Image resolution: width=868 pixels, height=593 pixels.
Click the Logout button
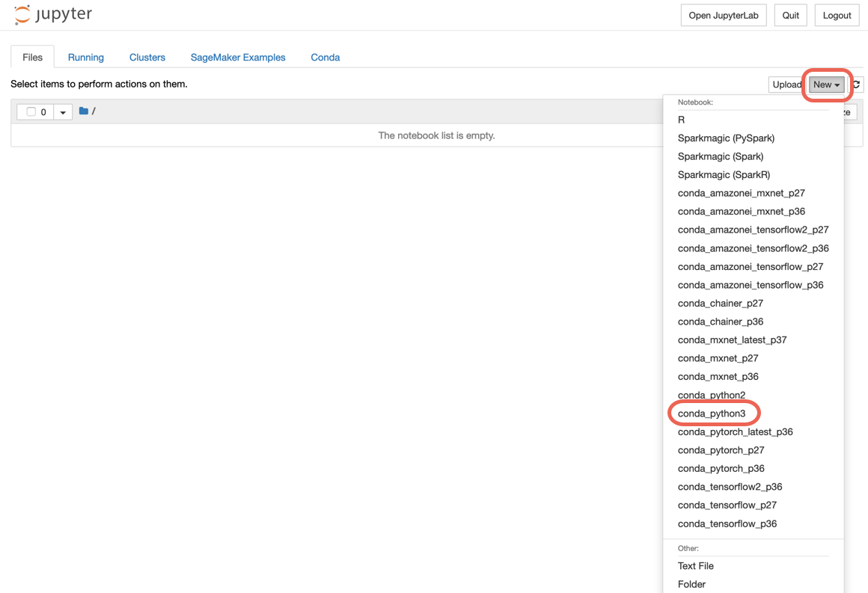click(837, 15)
